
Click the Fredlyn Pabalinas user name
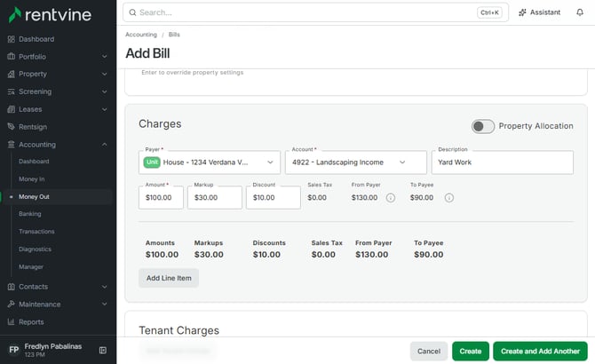(52, 346)
